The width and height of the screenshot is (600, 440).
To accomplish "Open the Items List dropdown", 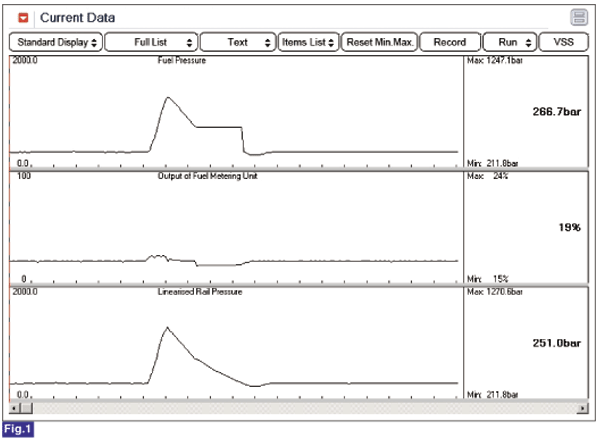I will [x=308, y=42].
